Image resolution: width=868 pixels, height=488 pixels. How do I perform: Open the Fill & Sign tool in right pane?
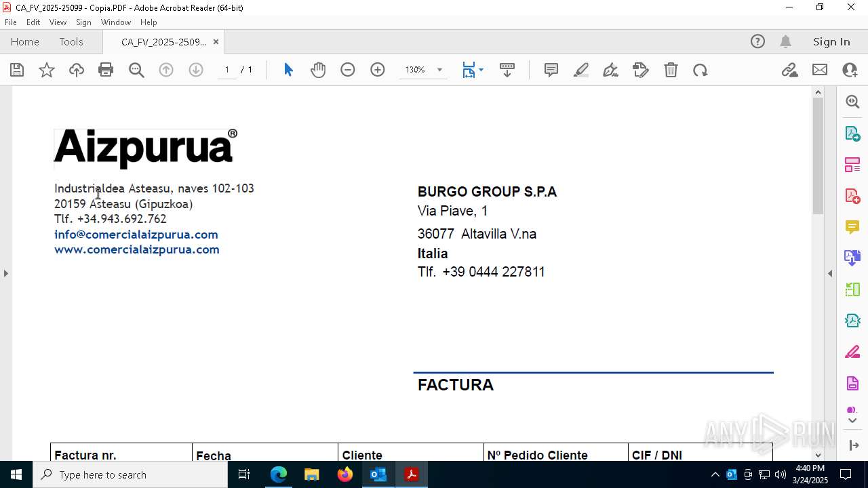tap(852, 352)
